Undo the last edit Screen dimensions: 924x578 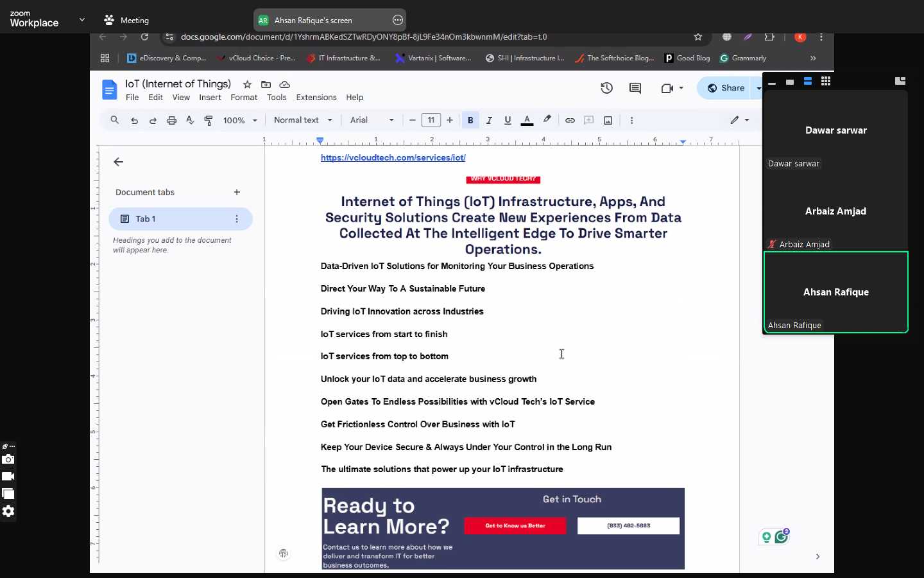pyautogui.click(x=134, y=120)
